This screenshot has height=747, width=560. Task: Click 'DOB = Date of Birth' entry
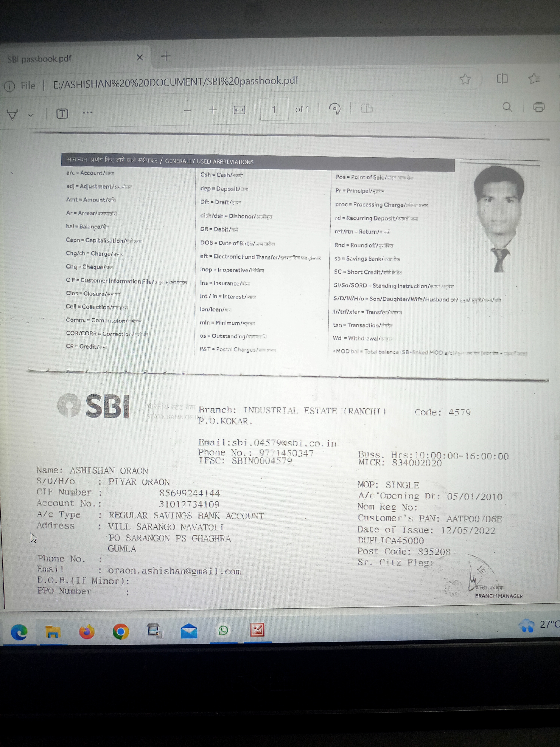tap(237, 243)
